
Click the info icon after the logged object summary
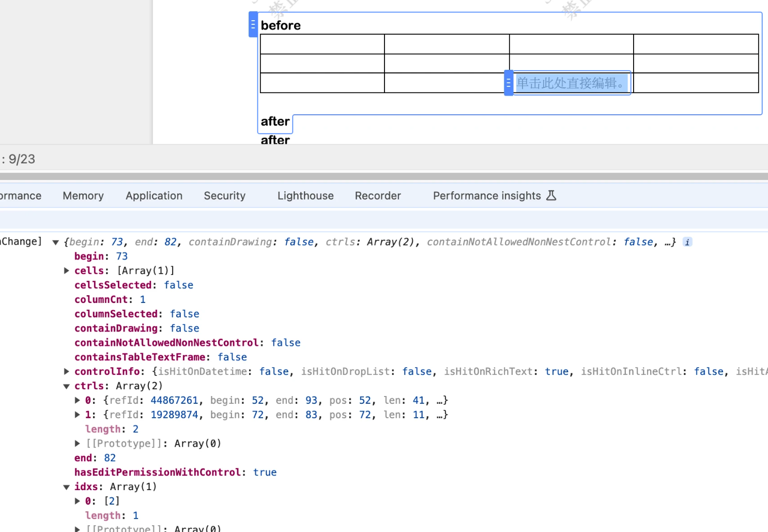(x=687, y=242)
